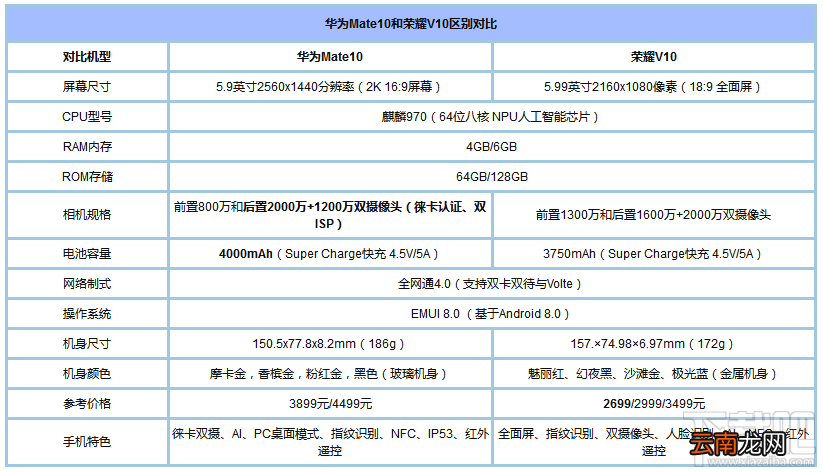Select the ROM存储 row label
Image resolution: width=823 pixels, height=472 pixels.
[87, 176]
